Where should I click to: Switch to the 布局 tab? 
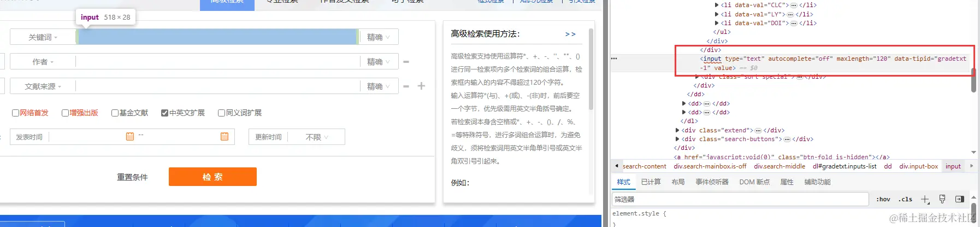pos(678,182)
